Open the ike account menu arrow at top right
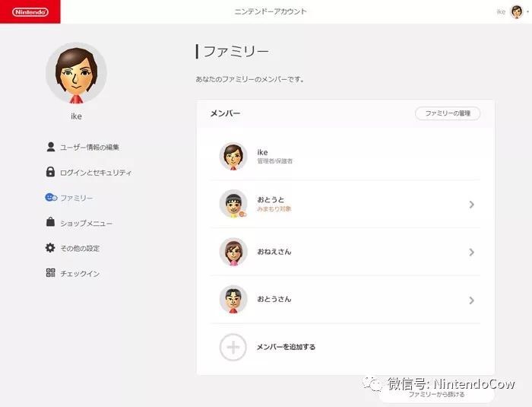 [528, 12]
